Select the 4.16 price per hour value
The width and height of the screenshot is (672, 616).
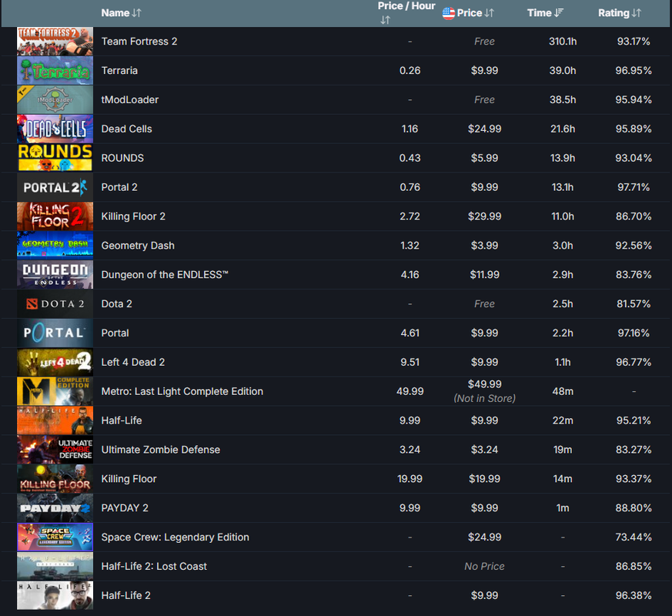pos(410,274)
